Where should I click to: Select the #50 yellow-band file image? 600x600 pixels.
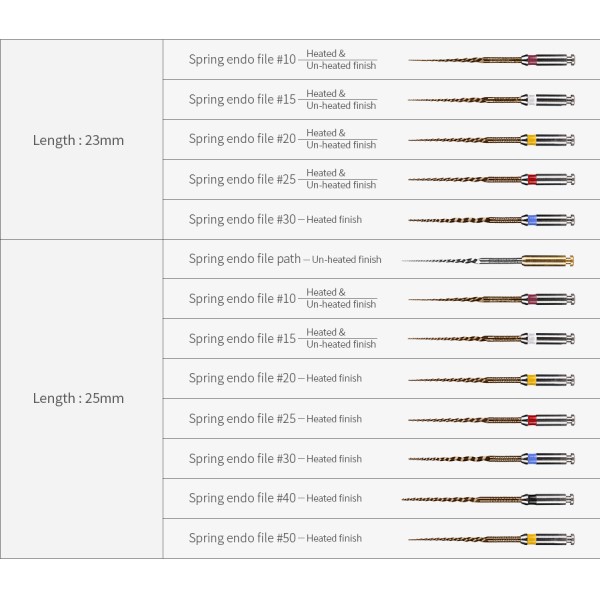pos(491,539)
